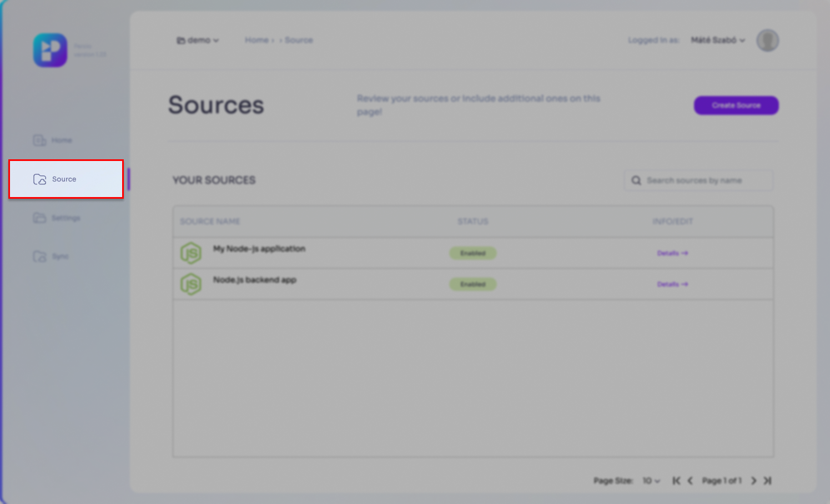Jump to the last page of sources
Viewport: 830px width, 504px height.
(x=767, y=481)
